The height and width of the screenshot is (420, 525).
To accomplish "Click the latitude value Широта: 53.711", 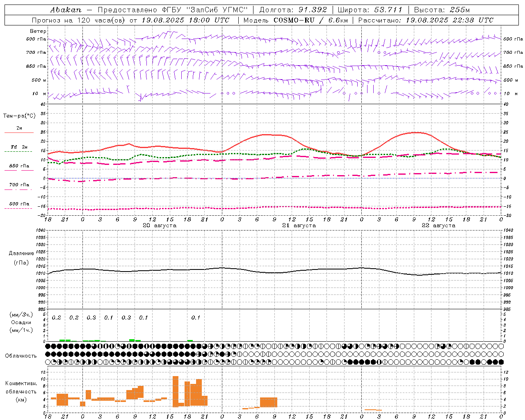I will coord(370,10).
